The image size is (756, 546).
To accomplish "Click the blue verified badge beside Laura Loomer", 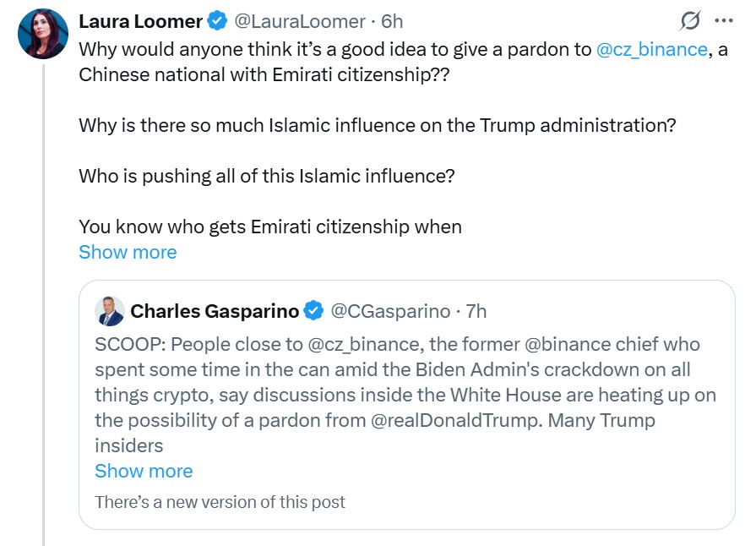I will [217, 22].
